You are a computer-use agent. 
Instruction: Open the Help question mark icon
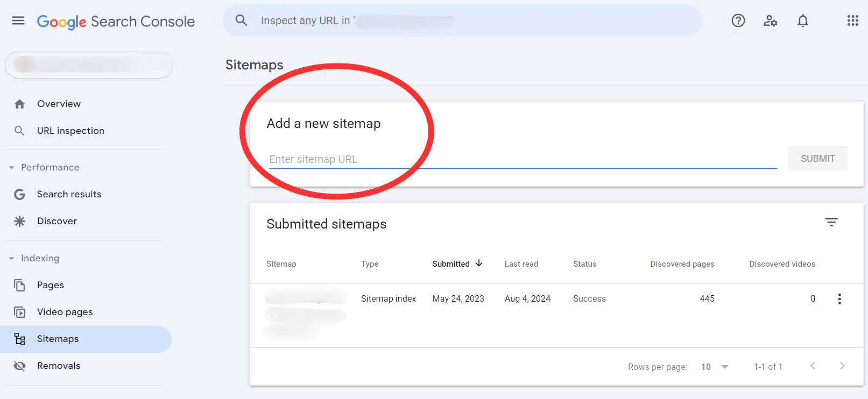coord(738,20)
